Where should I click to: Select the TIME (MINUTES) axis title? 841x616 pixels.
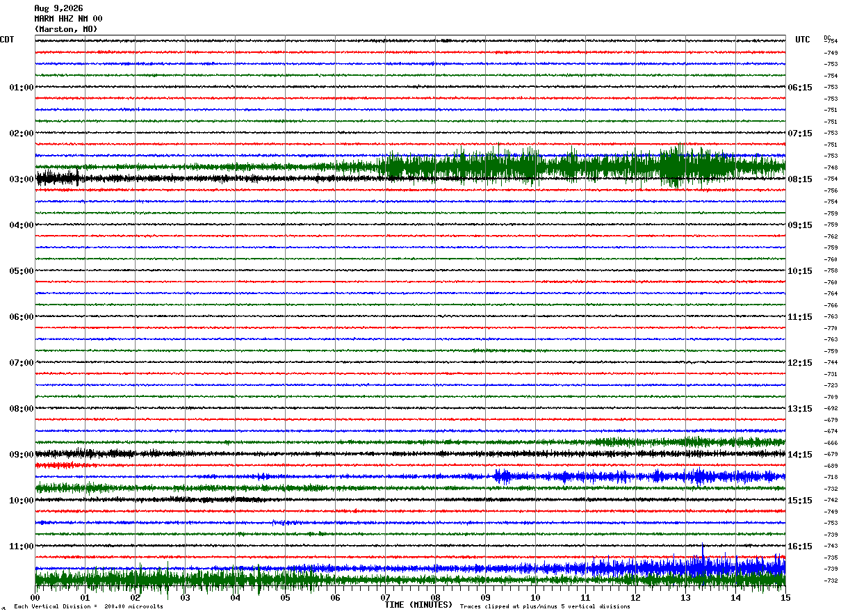pos(418,605)
